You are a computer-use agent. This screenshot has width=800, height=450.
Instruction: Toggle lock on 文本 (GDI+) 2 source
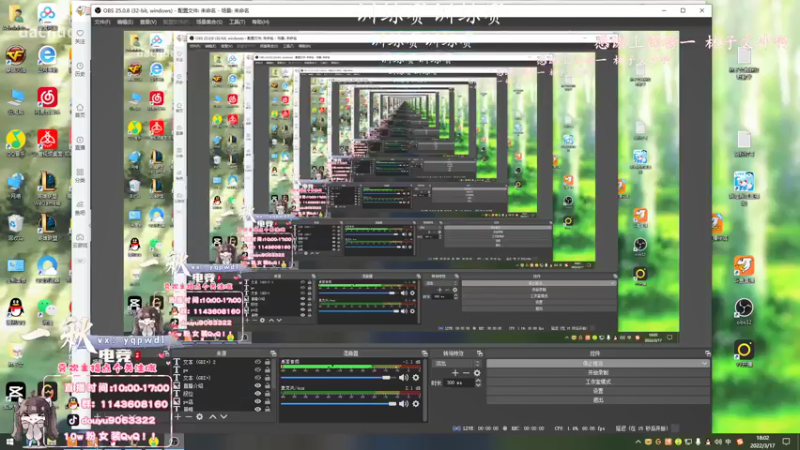[267, 362]
